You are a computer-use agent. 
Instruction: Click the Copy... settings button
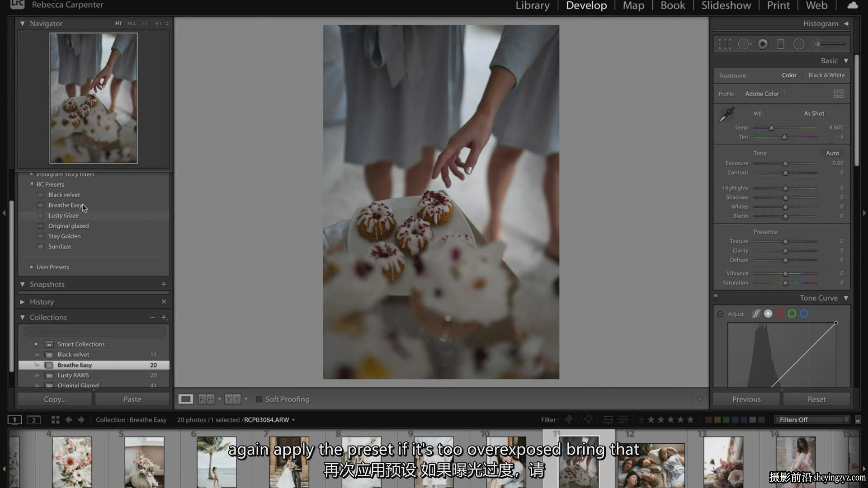click(x=55, y=399)
